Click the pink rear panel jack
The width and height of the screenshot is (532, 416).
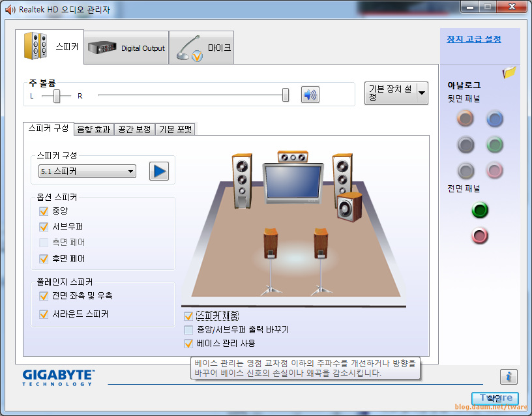click(495, 170)
